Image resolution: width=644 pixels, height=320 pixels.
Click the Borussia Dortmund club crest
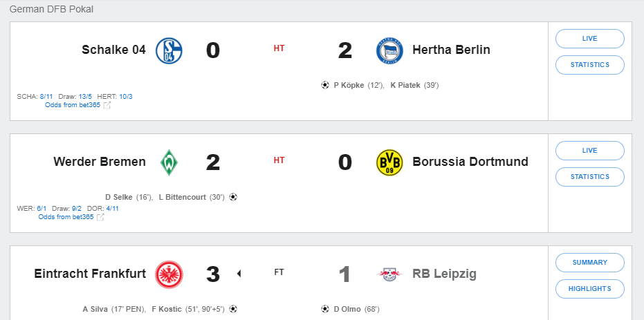(389, 162)
